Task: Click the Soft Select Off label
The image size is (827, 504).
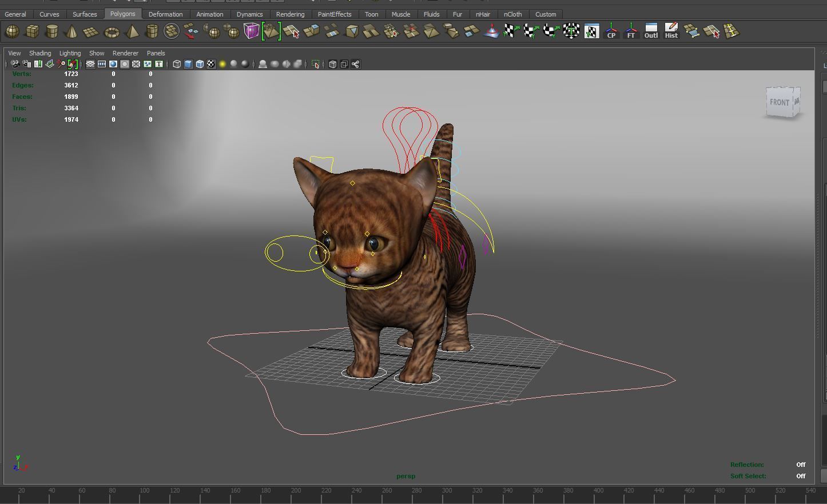Action: (801, 476)
